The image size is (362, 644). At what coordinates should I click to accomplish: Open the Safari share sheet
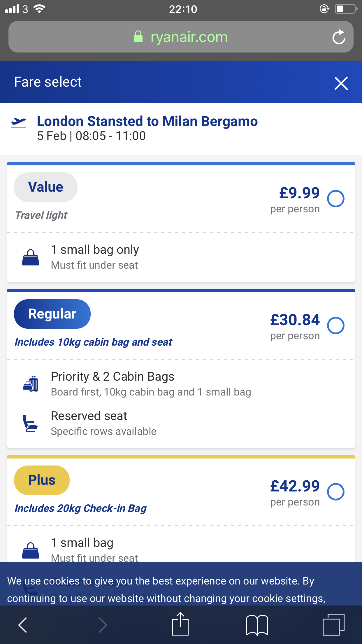coord(180,624)
